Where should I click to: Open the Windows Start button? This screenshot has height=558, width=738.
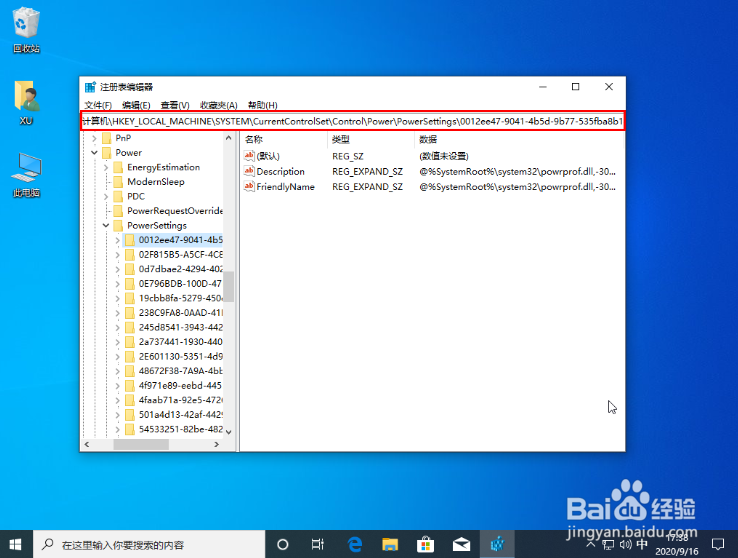(x=16, y=544)
